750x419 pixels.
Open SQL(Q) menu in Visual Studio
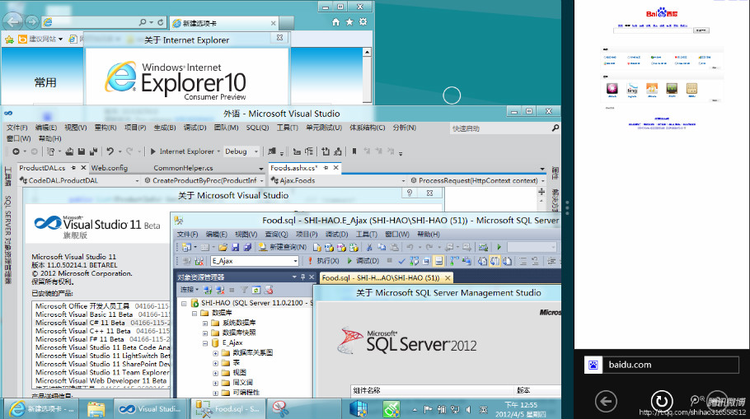pyautogui.click(x=257, y=128)
